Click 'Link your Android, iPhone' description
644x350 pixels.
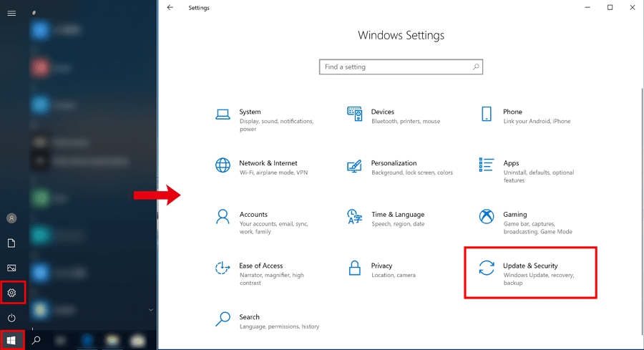[537, 121]
